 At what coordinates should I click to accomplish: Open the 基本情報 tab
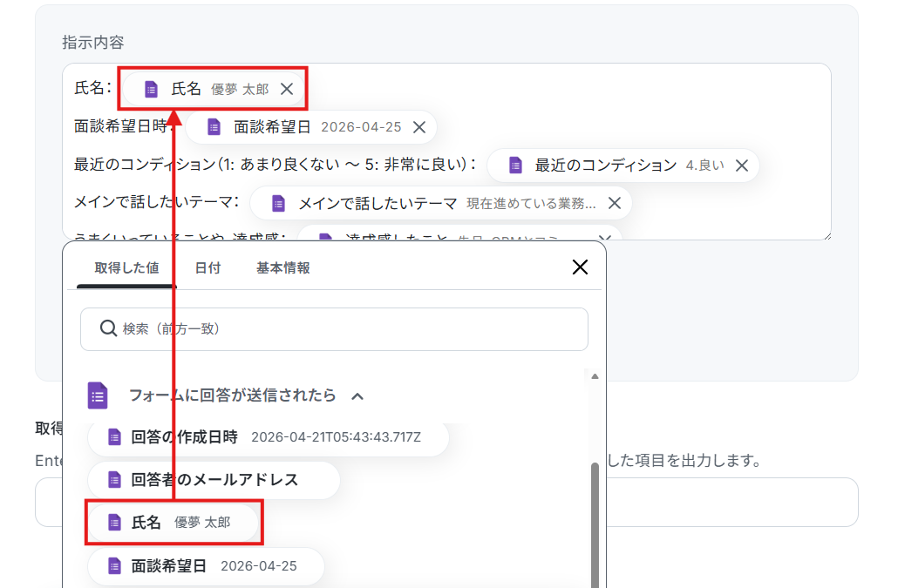click(x=282, y=268)
